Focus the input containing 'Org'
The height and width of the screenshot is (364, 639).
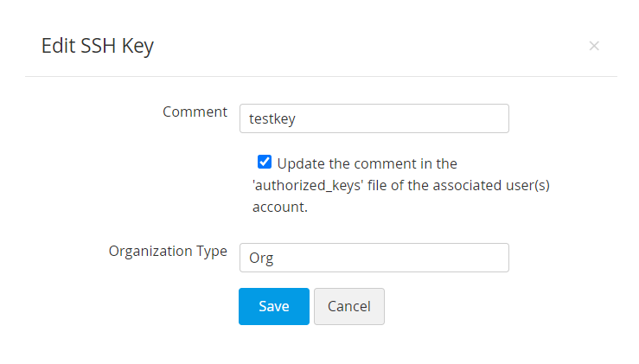pyautogui.click(x=374, y=258)
